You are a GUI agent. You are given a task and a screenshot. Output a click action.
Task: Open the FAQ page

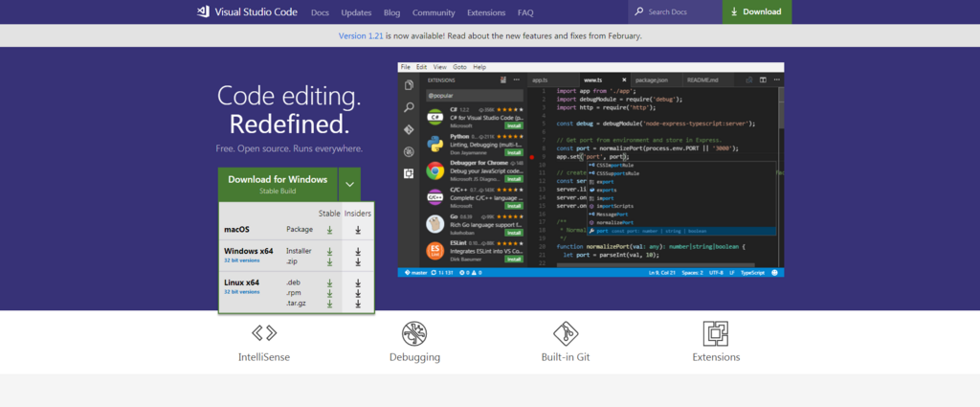pos(525,12)
